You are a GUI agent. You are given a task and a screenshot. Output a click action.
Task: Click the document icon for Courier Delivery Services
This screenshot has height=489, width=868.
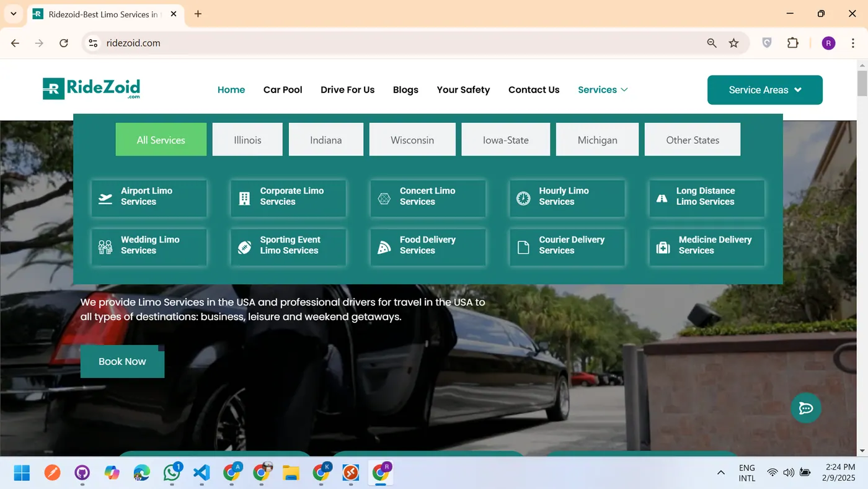pos(523,247)
